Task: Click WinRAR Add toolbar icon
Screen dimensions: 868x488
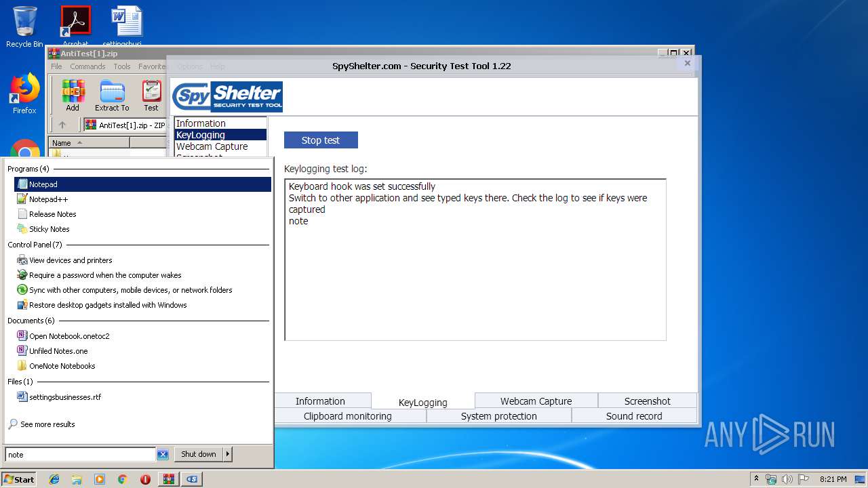Action: click(x=73, y=96)
